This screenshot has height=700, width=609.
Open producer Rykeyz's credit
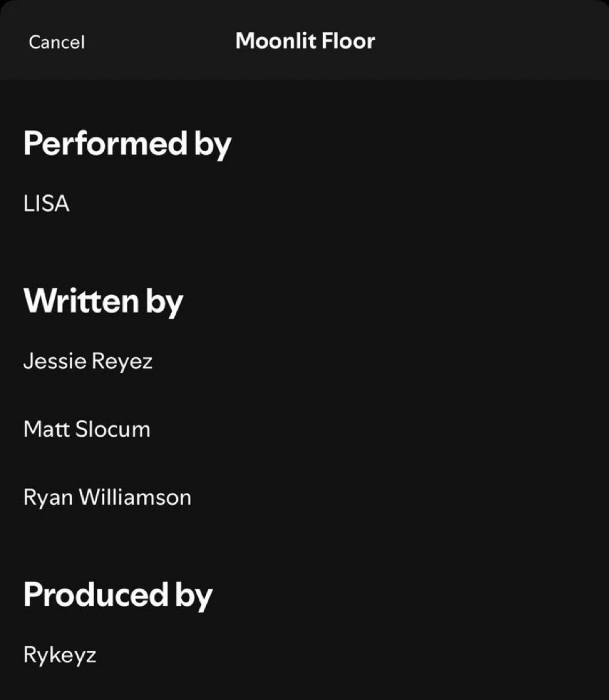[60, 655]
